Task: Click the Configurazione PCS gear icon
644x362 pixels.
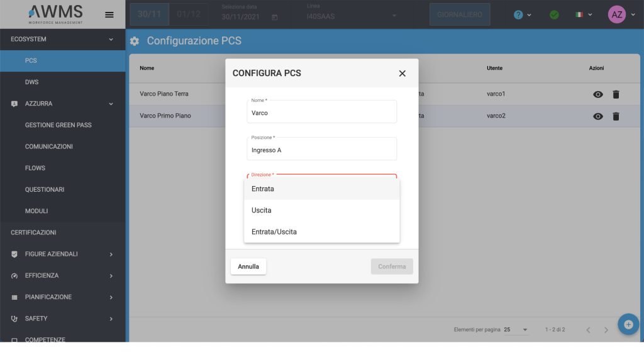Action: [135, 41]
